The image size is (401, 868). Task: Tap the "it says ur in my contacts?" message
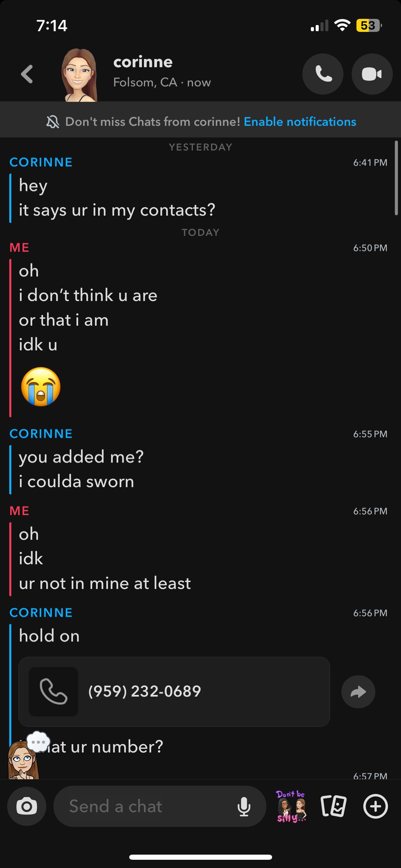[x=117, y=210]
